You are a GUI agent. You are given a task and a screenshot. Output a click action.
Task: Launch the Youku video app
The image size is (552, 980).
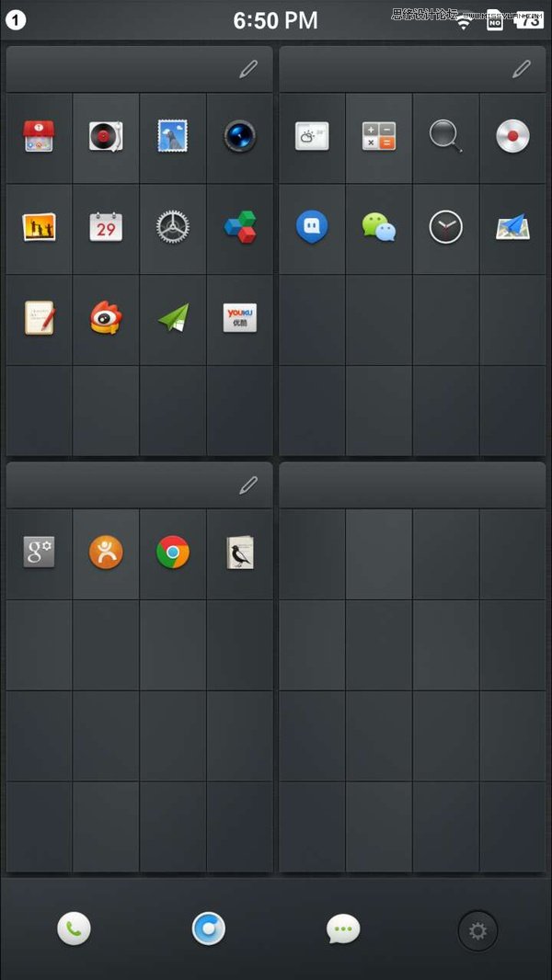coord(240,317)
